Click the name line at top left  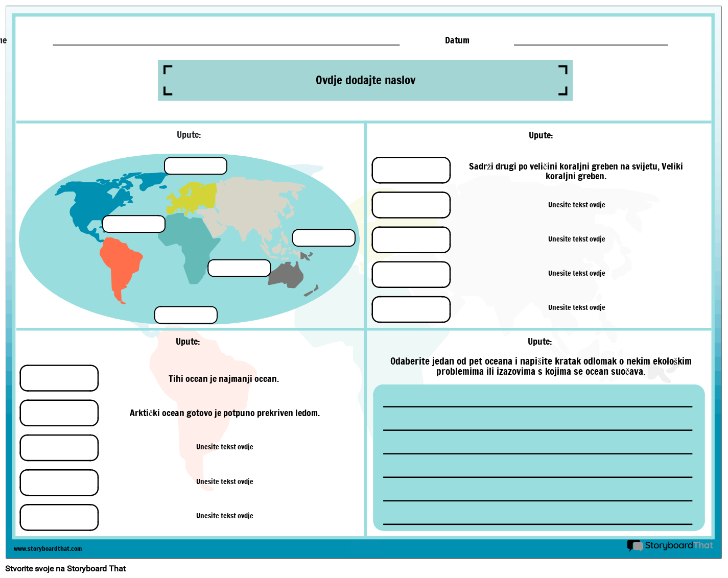[225, 46]
